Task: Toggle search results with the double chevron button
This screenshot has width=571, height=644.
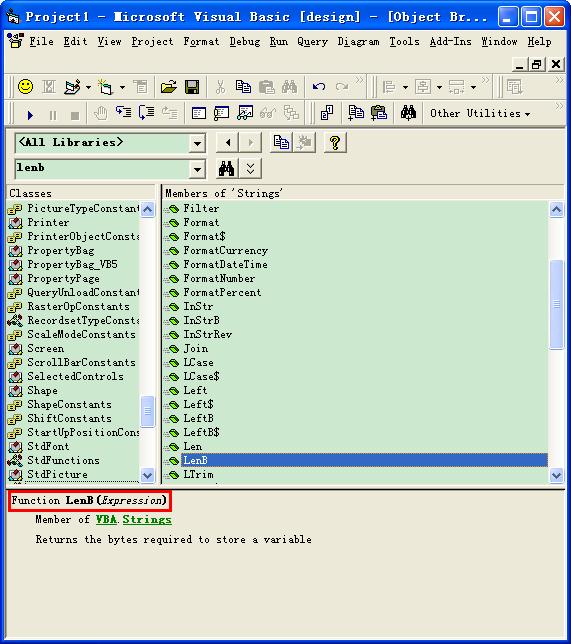Action: tap(250, 168)
